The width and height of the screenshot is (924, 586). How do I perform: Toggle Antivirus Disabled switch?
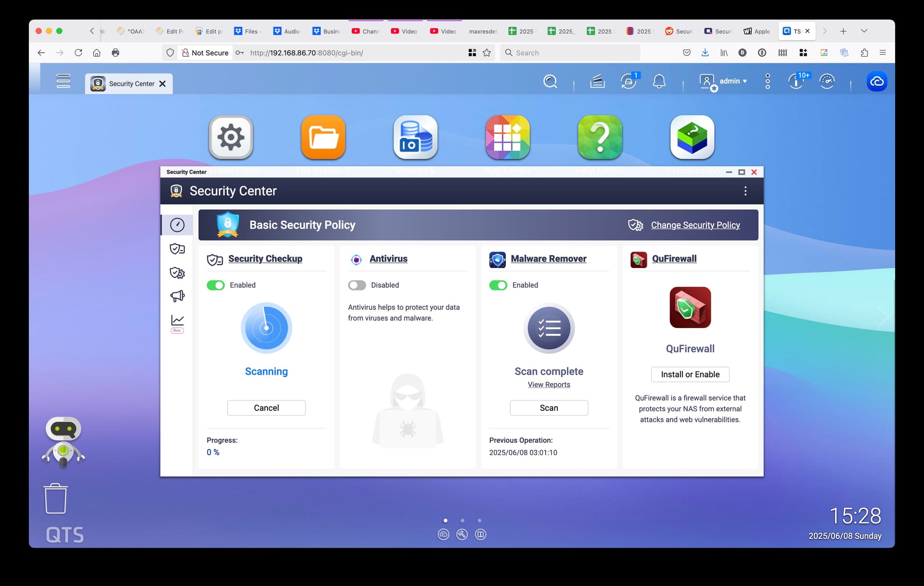tap(357, 285)
